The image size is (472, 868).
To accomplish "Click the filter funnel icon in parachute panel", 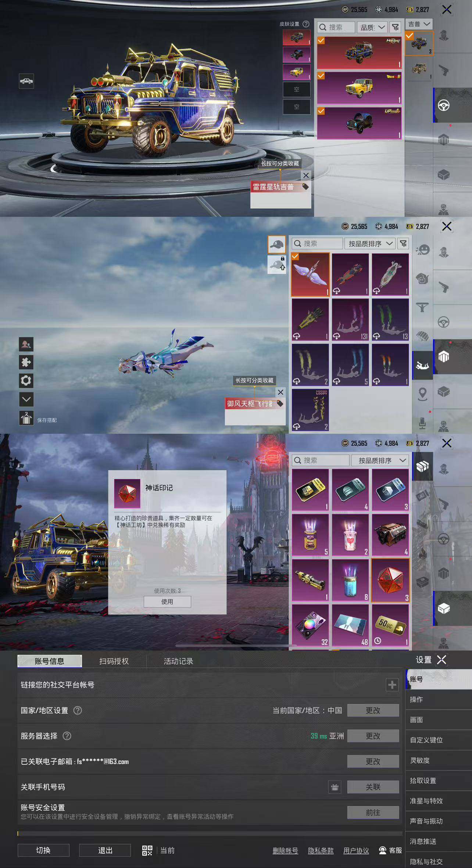I will pyautogui.click(x=403, y=243).
